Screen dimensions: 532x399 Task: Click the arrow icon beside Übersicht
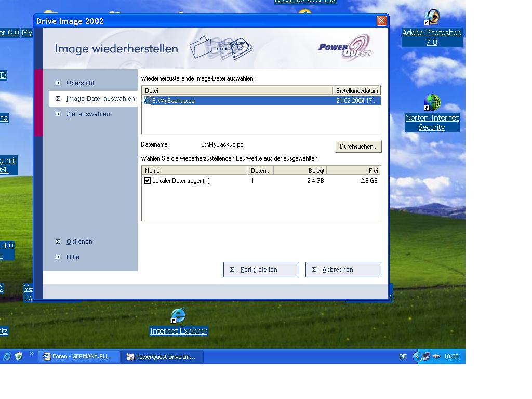pos(58,83)
